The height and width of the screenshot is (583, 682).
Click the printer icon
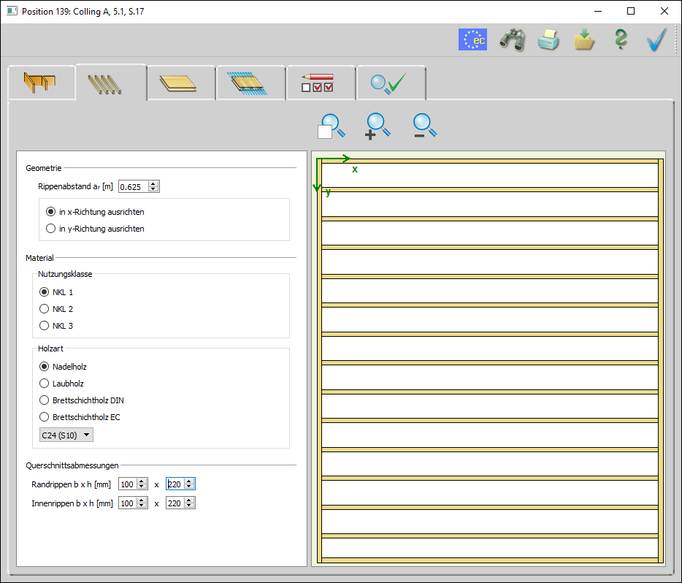point(549,40)
